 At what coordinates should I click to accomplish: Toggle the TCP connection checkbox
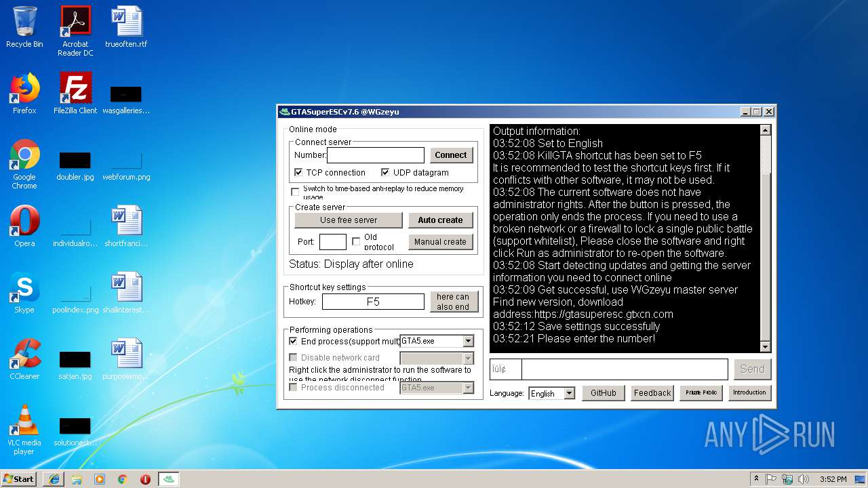(298, 173)
